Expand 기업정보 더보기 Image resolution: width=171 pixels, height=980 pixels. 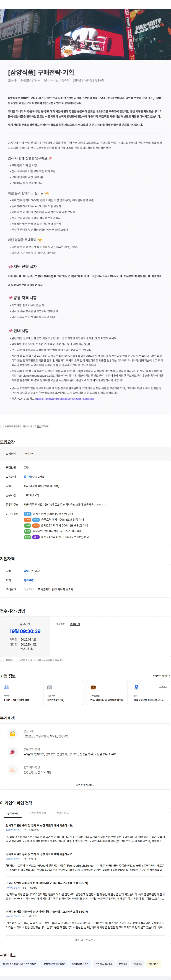pyautogui.click(x=161, y=676)
